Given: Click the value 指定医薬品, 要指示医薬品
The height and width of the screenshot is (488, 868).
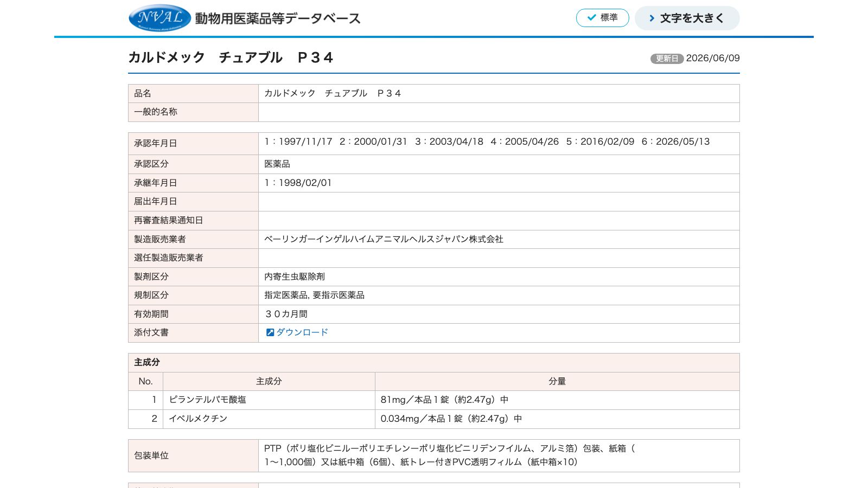Looking at the screenshot, I should coord(314,295).
